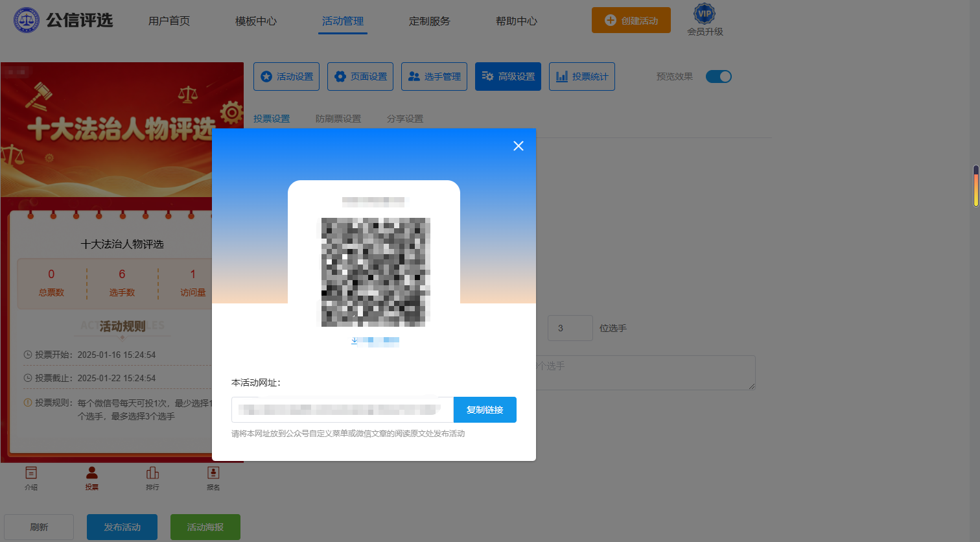This screenshot has height=542, width=980.
Task: Open 页面设置 page settings
Action: click(360, 77)
